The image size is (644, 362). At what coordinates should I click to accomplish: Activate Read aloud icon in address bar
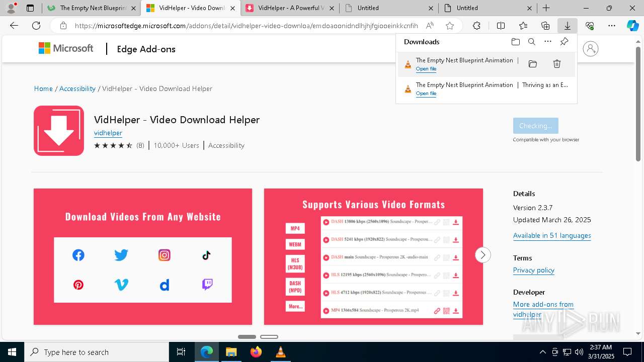point(430,26)
